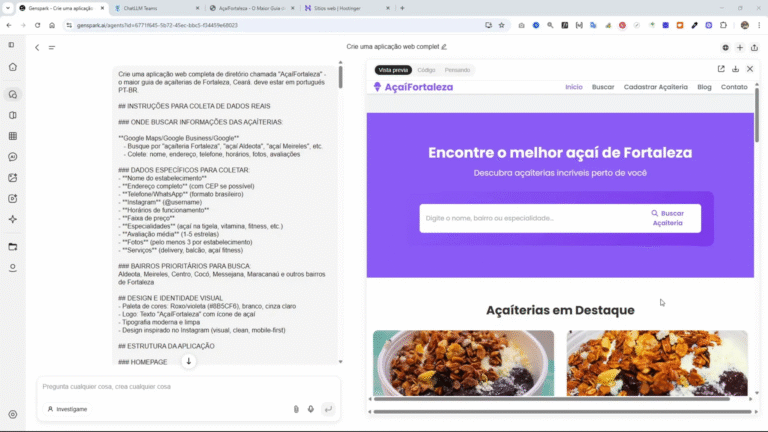Open the AçaíFortaleza browser tab
Screen dimensions: 768x432
252,8
